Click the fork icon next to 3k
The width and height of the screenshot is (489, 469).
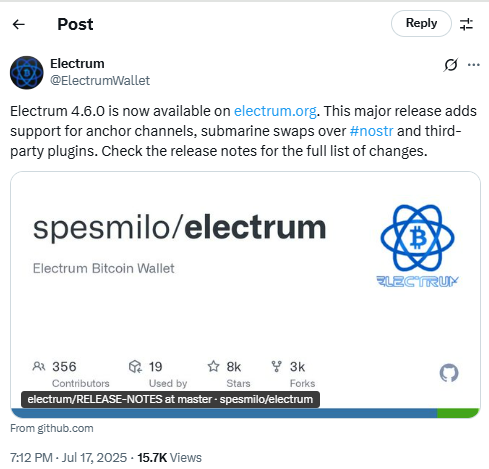click(276, 366)
